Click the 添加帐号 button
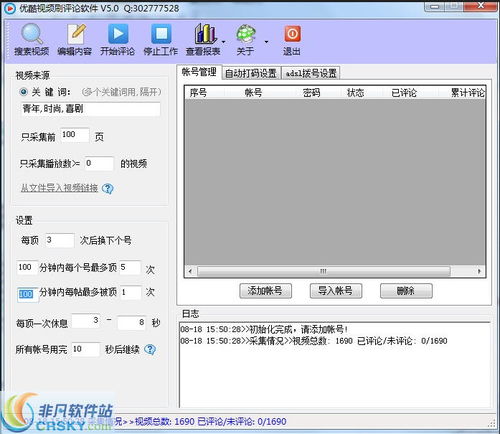 click(x=265, y=291)
